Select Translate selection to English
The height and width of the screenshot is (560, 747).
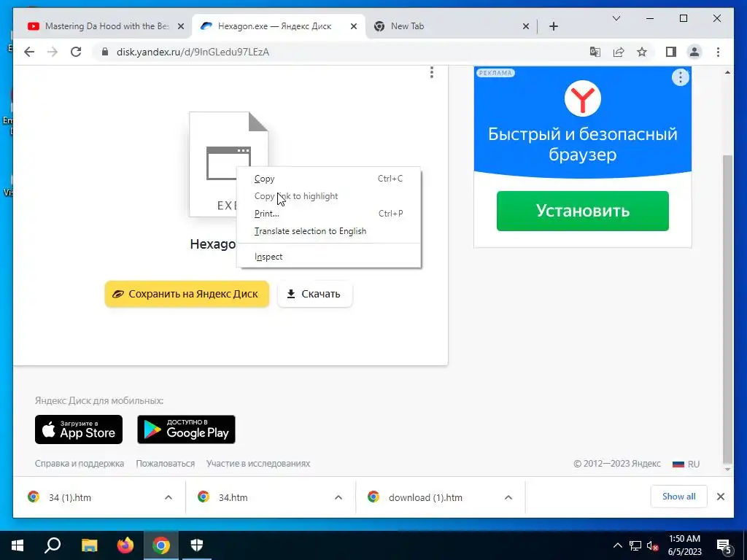(x=328, y=231)
